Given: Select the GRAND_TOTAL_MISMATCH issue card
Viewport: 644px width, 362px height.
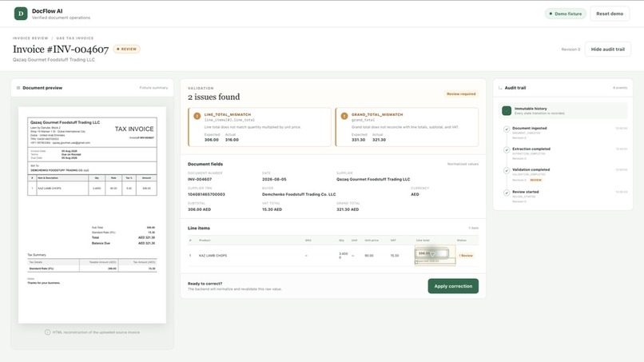Looking at the screenshot, I should [407, 127].
